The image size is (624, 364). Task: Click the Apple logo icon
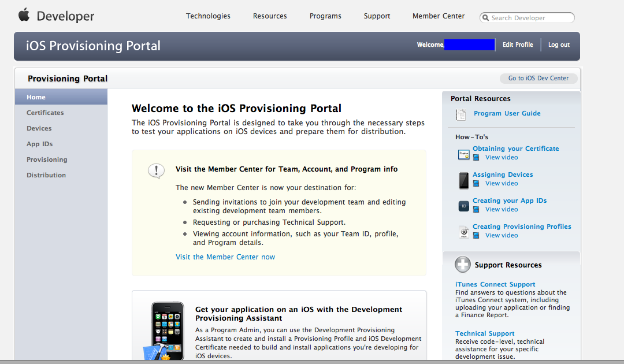(x=24, y=14)
